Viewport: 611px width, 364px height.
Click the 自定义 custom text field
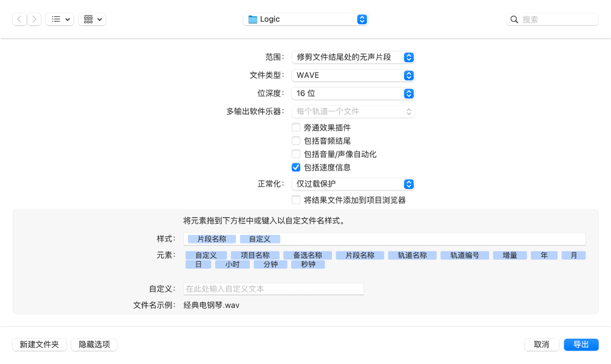pos(273,289)
